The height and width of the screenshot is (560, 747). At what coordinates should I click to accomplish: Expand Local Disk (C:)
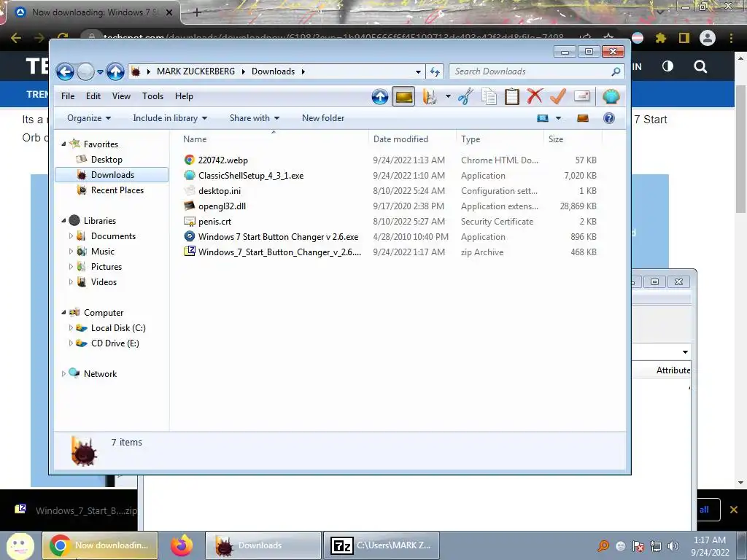click(71, 327)
